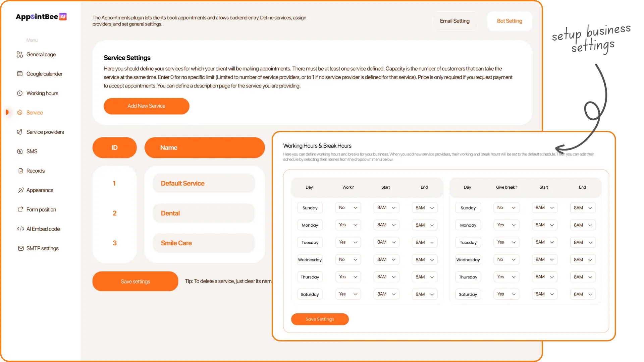Click service ID number 3
644x362 pixels.
(114, 243)
